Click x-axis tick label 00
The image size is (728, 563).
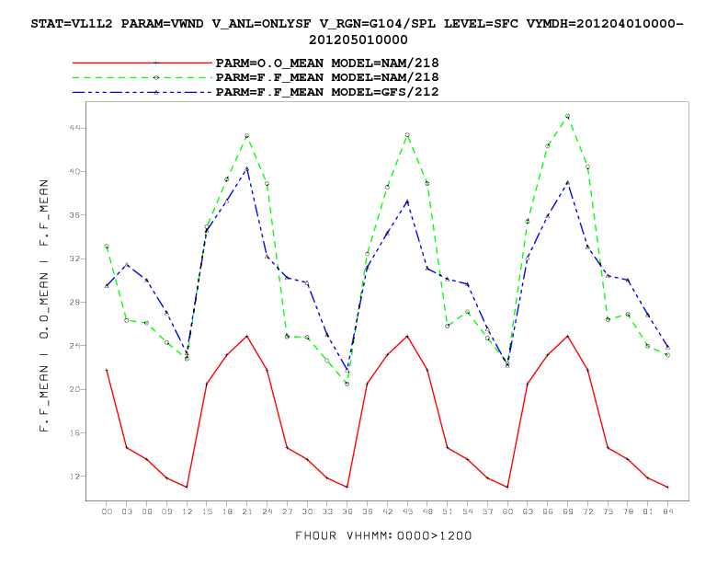[107, 511]
